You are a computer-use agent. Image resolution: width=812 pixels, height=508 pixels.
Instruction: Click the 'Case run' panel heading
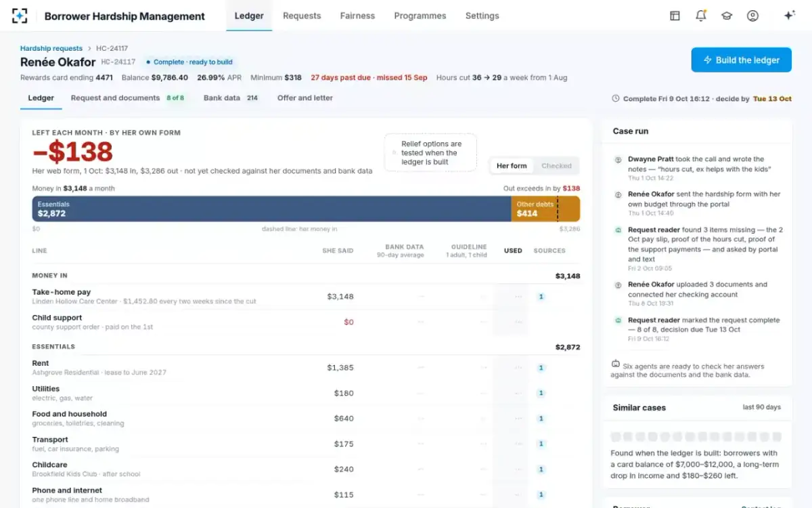click(631, 131)
